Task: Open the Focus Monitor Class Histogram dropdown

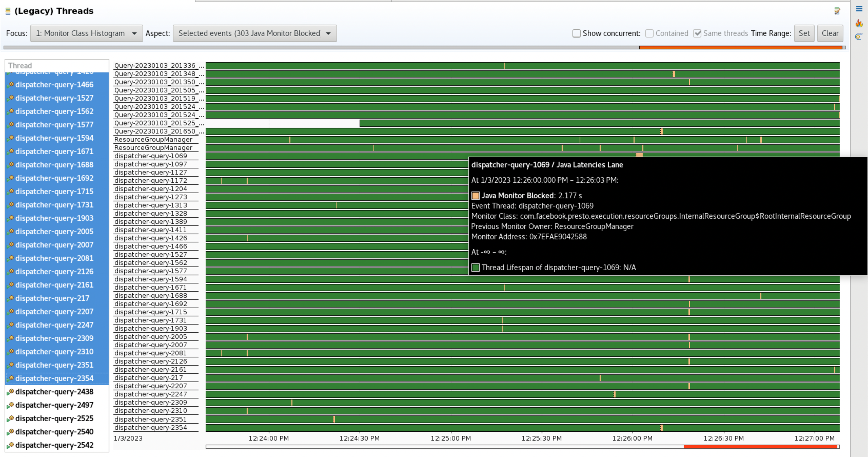Action: pos(86,33)
